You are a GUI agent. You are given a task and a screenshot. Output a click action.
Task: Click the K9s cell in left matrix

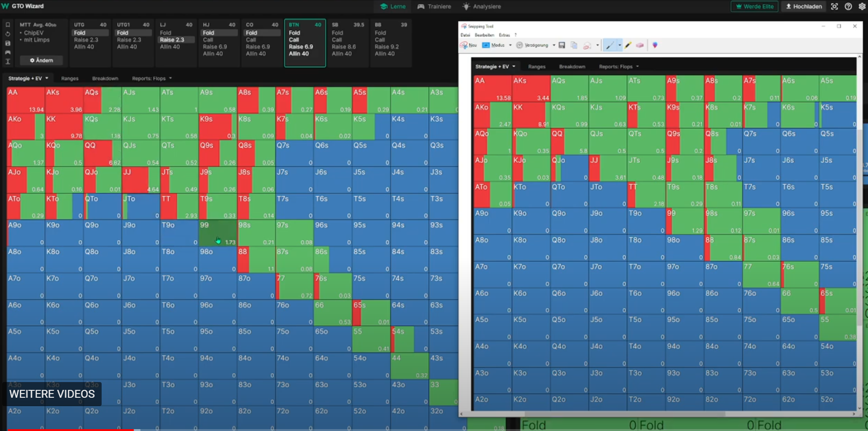[x=218, y=127]
